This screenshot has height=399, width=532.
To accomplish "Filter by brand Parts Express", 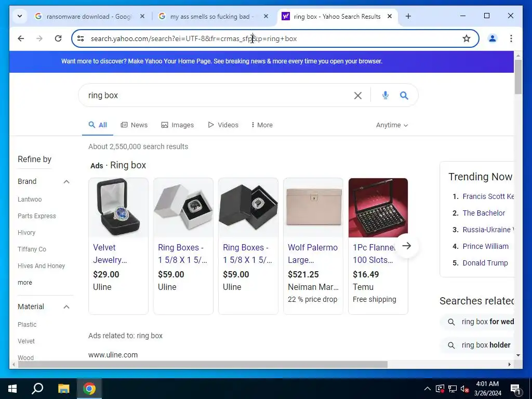I will (37, 216).
